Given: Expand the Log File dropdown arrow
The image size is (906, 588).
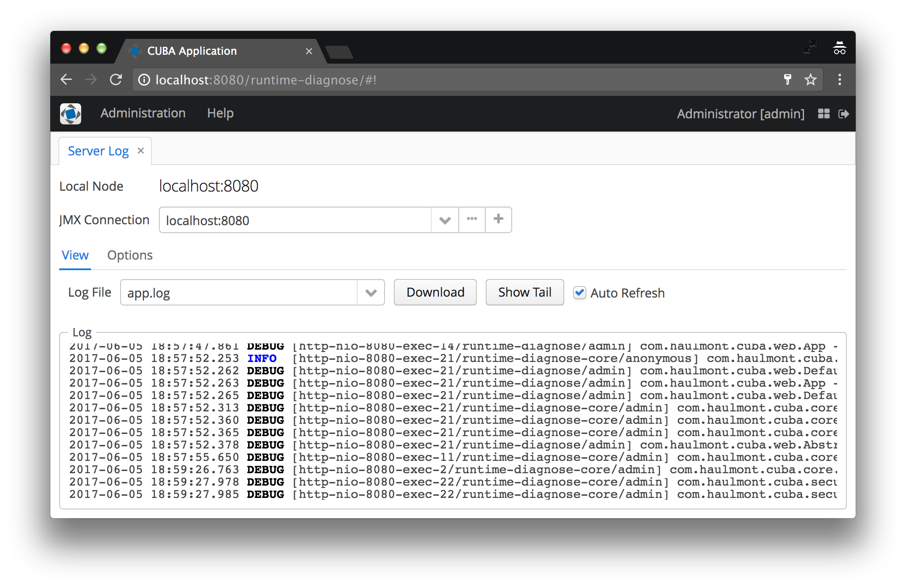Looking at the screenshot, I should (x=371, y=293).
